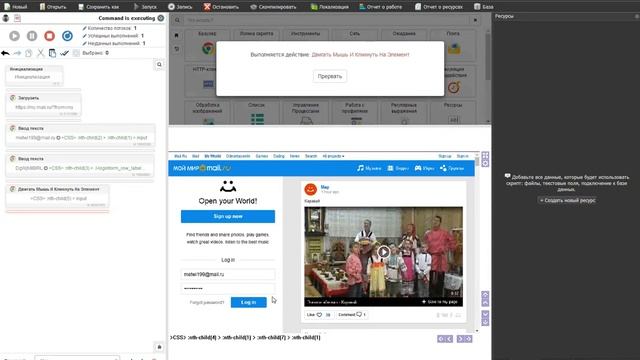Screen dimensions: 640x360
Task: Select the Двигать Мышь И Кликнуть На Элемент block
Action: (57, 196)
